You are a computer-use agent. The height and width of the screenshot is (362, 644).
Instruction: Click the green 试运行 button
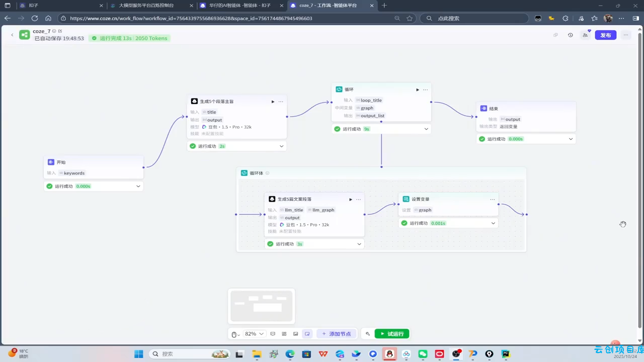click(x=392, y=334)
